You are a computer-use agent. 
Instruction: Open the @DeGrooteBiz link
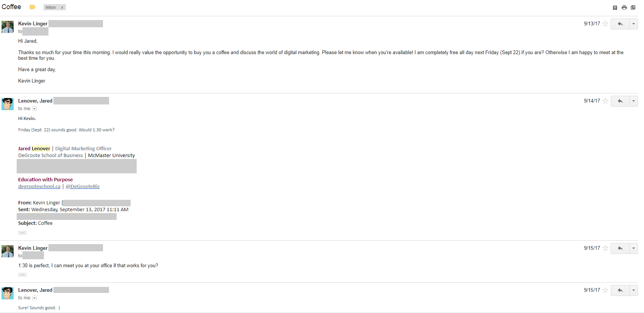[x=83, y=186]
